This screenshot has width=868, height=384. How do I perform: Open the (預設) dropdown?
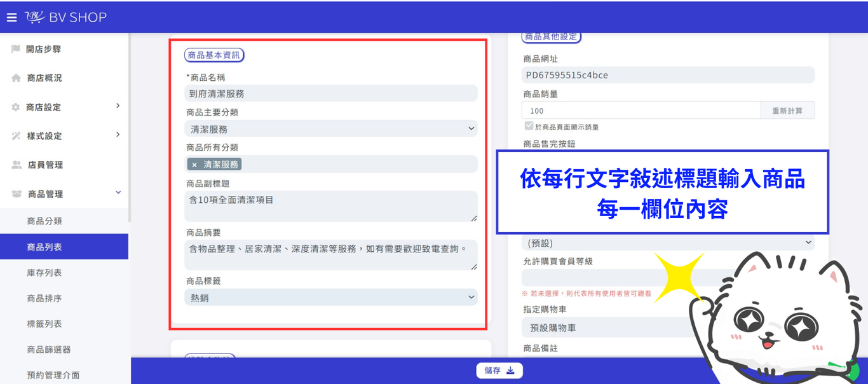click(x=668, y=243)
